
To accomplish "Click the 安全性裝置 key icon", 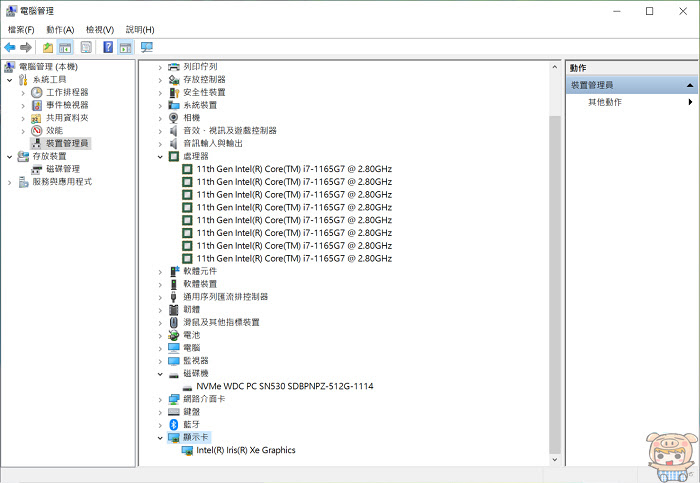I will coord(174,92).
